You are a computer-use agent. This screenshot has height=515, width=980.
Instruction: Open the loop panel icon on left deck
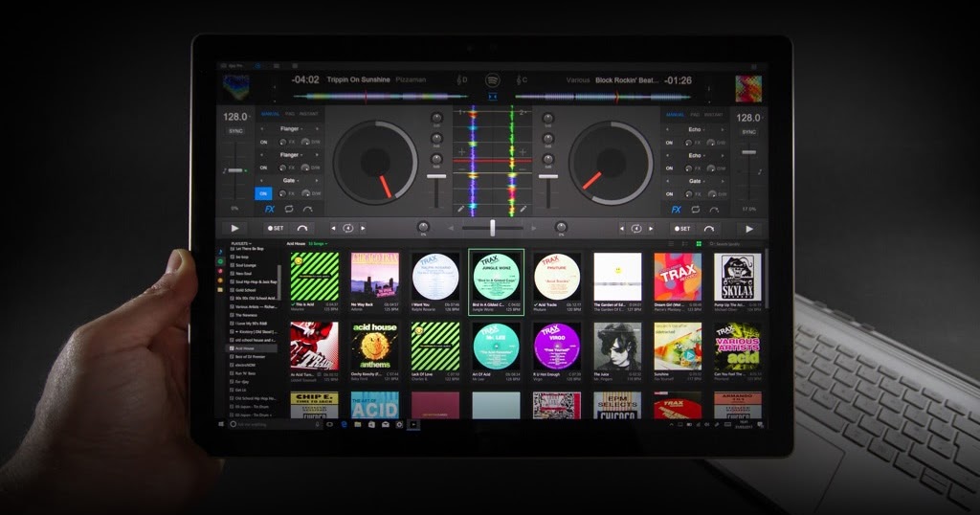coord(289,210)
